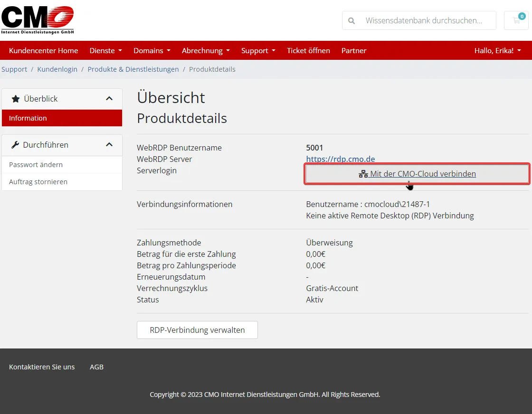
Task: Click the search magnifier icon
Action: click(x=351, y=21)
